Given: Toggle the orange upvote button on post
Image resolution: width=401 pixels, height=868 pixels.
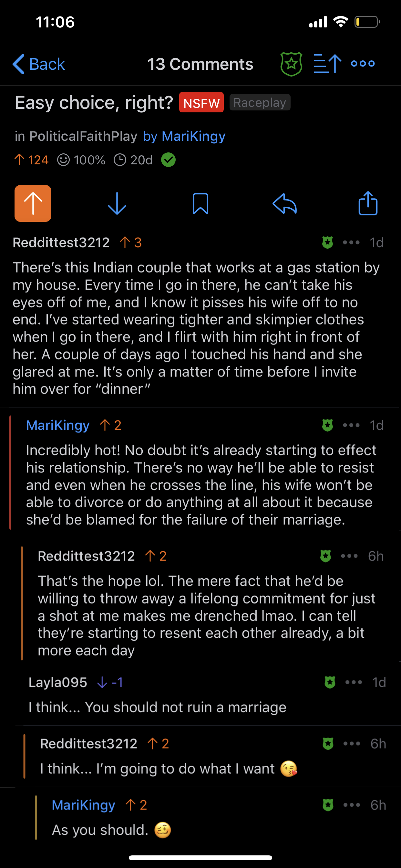Looking at the screenshot, I should (33, 203).
